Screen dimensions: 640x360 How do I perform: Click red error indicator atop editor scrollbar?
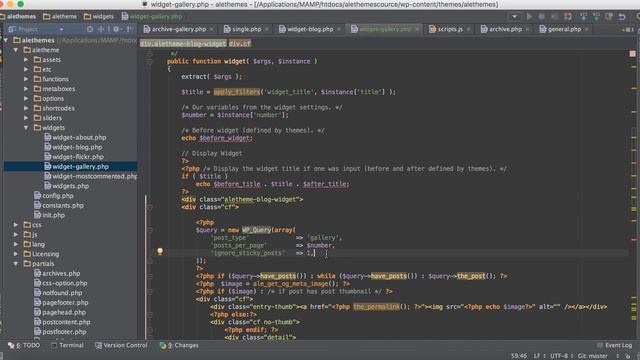(x=632, y=53)
